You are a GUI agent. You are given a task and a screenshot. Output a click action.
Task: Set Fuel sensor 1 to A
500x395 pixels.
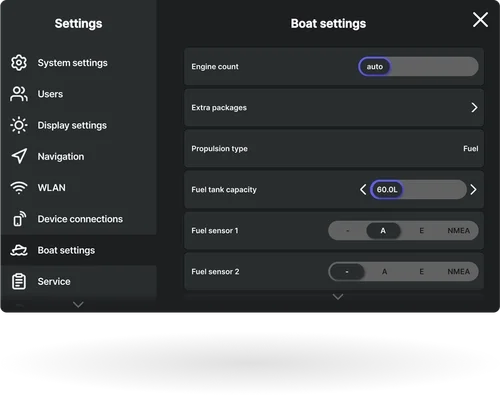click(x=383, y=231)
